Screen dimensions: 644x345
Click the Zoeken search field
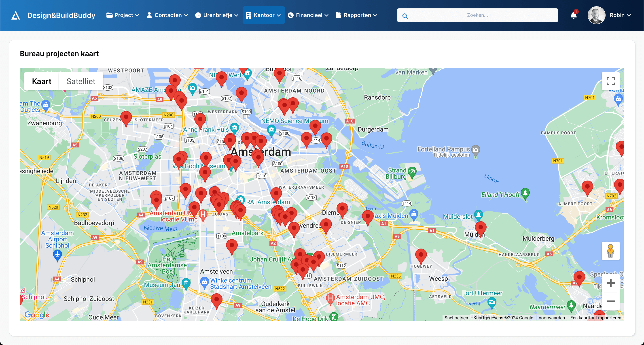[x=477, y=15]
